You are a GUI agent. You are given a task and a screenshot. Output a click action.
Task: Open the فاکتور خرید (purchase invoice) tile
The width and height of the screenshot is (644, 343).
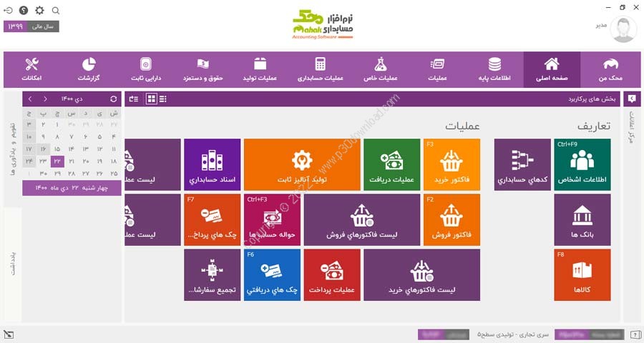[452, 164]
